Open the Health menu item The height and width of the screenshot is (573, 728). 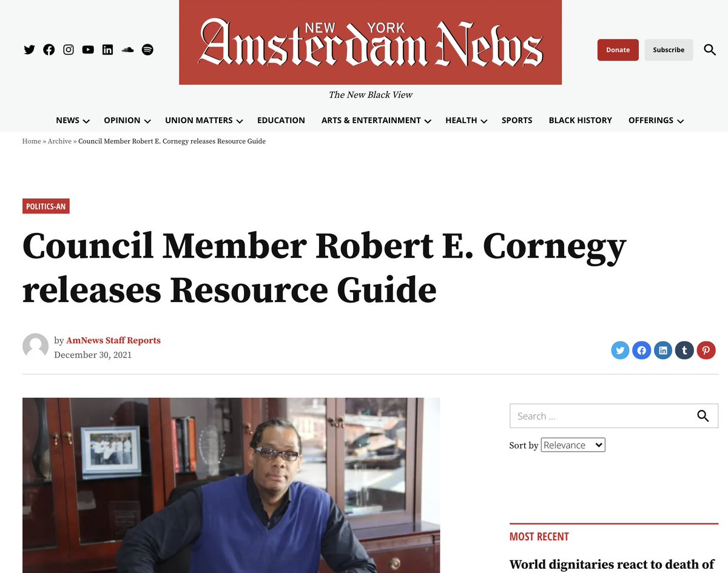pyautogui.click(x=461, y=120)
